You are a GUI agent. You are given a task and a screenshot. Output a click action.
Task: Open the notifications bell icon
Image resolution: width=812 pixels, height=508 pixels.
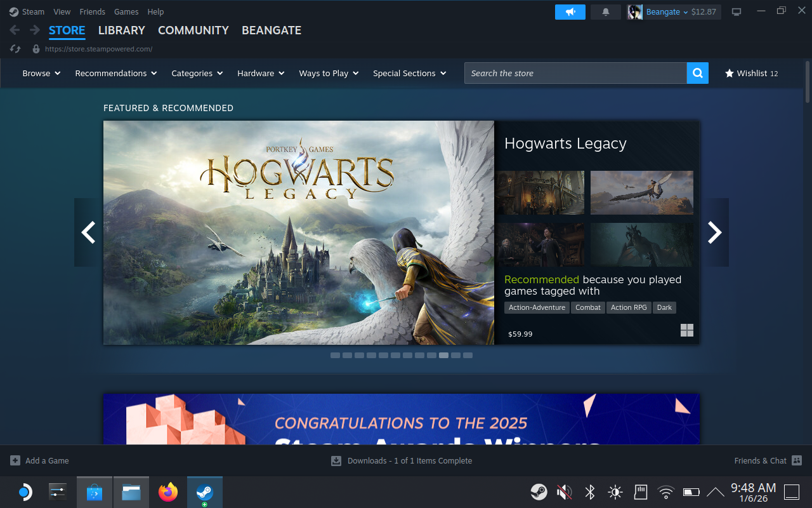click(605, 11)
